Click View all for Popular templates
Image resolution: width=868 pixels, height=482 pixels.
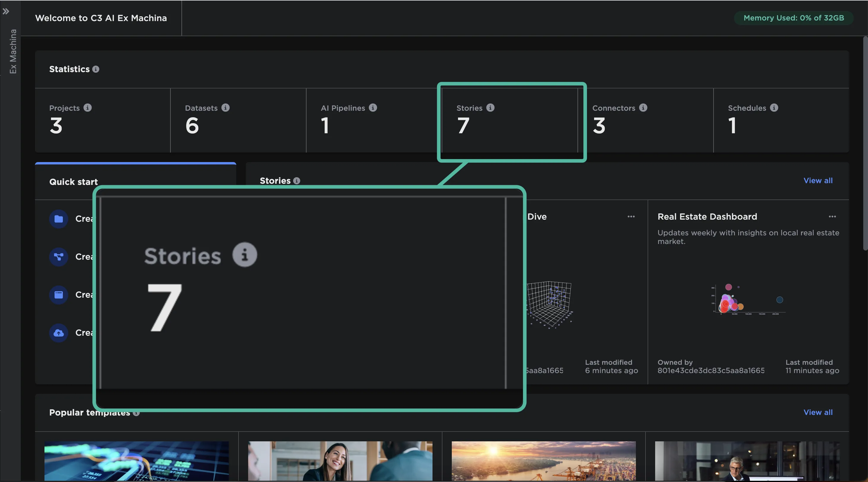[818, 412]
